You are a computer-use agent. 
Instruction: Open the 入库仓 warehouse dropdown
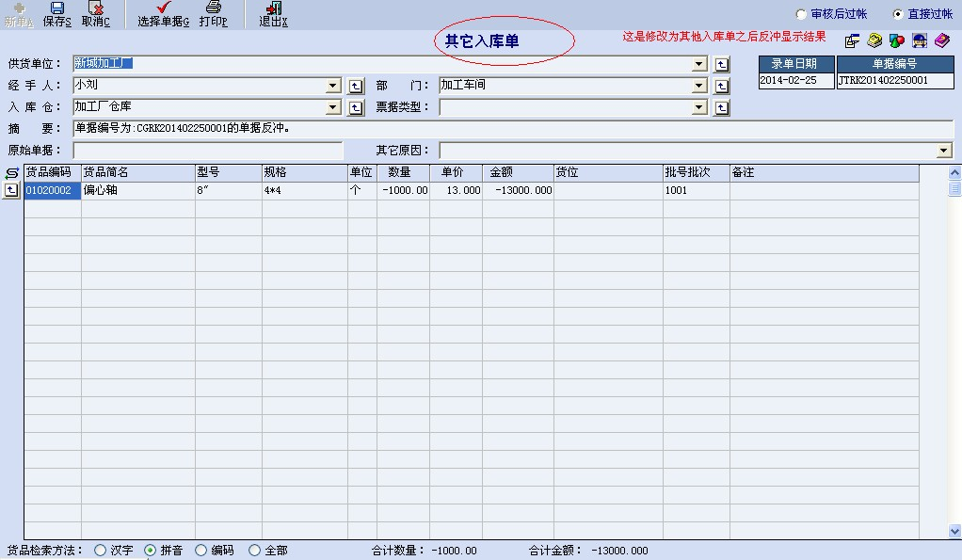point(333,107)
